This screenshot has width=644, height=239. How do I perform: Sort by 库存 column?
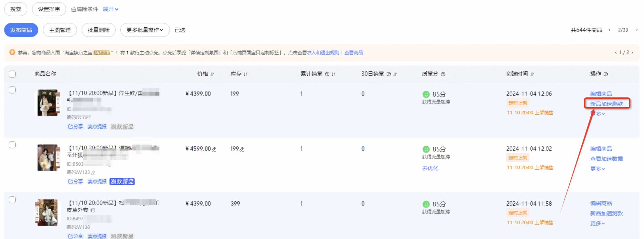[245, 74]
